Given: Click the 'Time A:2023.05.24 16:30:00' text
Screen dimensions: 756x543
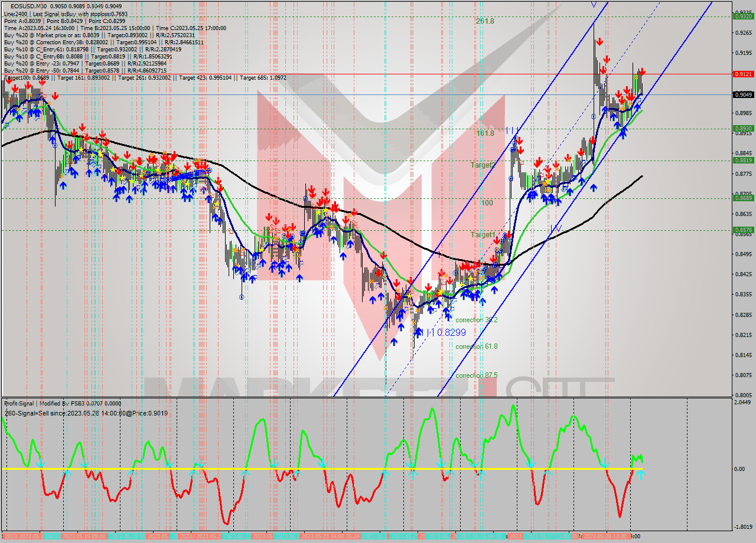Looking at the screenshot, I should (39, 28).
